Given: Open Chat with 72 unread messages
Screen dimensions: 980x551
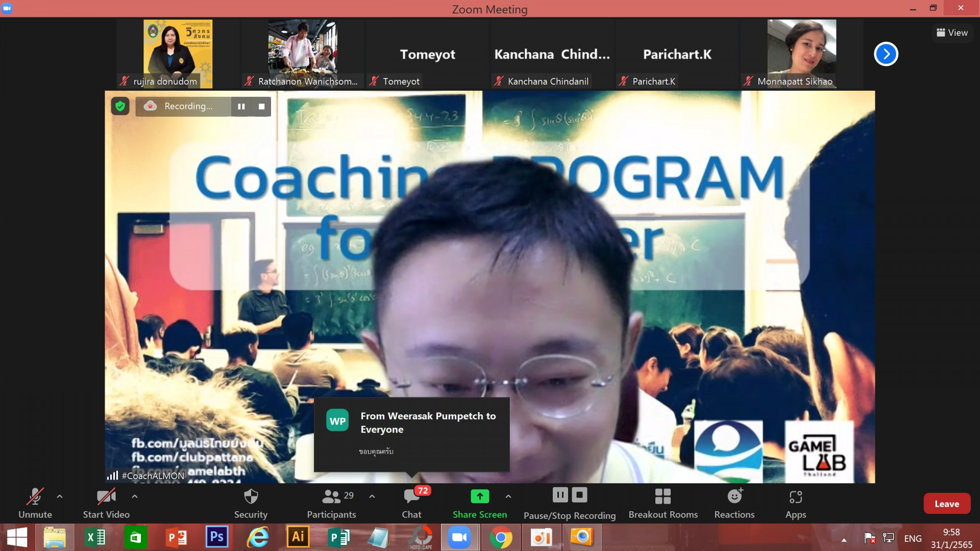Looking at the screenshot, I should [412, 503].
